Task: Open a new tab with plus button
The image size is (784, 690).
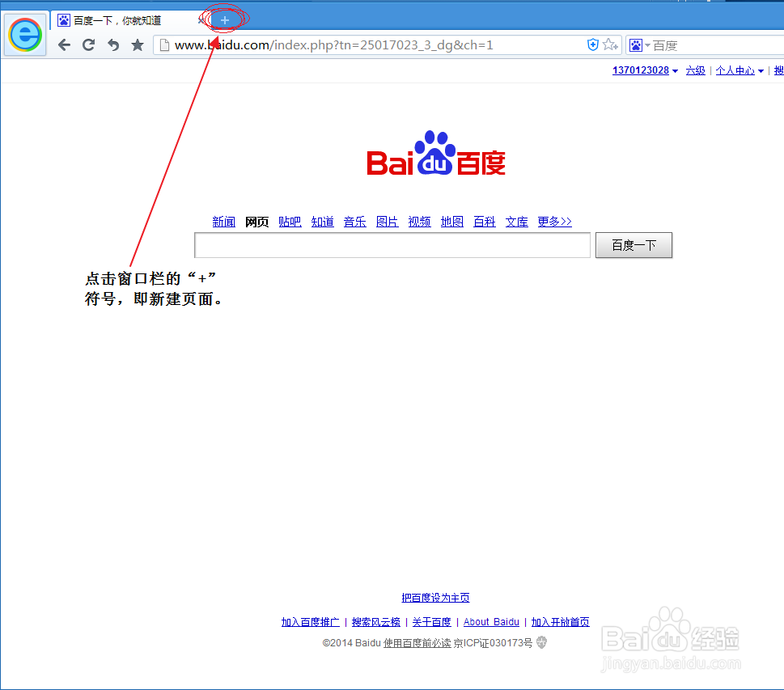Action: tap(224, 20)
